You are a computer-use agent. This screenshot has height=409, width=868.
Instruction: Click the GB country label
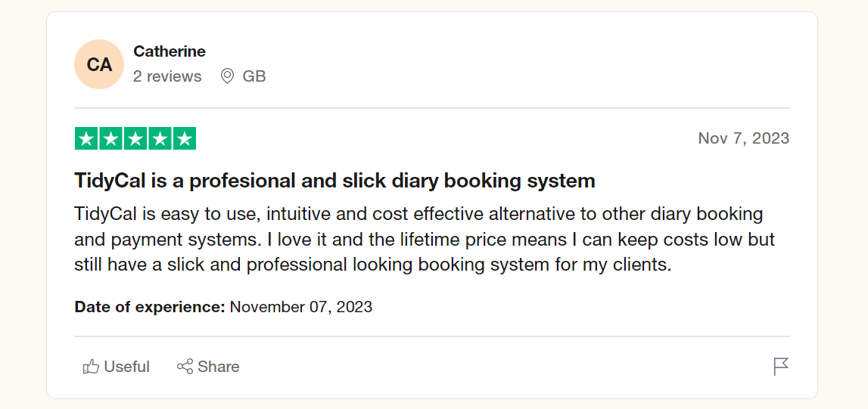254,76
